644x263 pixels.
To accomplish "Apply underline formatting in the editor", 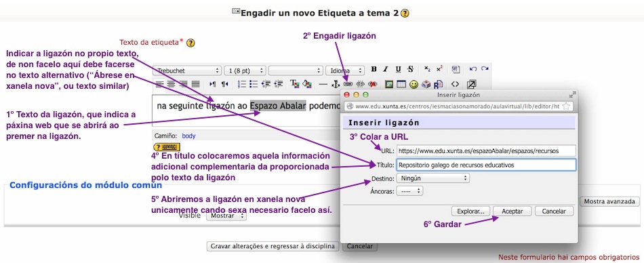I will (398, 69).
